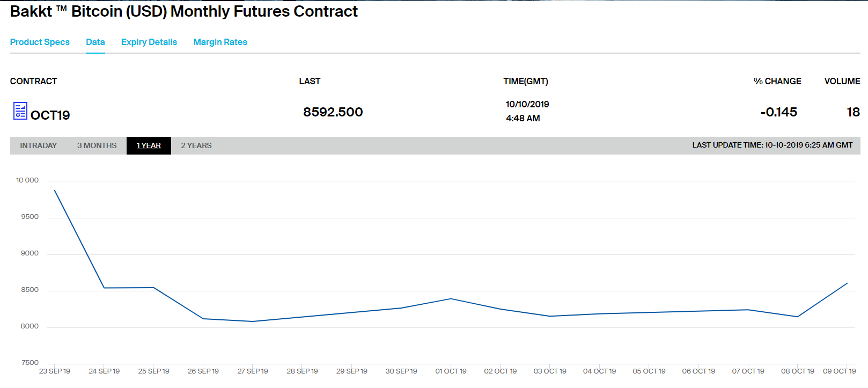Click the 02 OCT 19 x-axis label
The image size is (868, 388).
pyautogui.click(x=501, y=371)
